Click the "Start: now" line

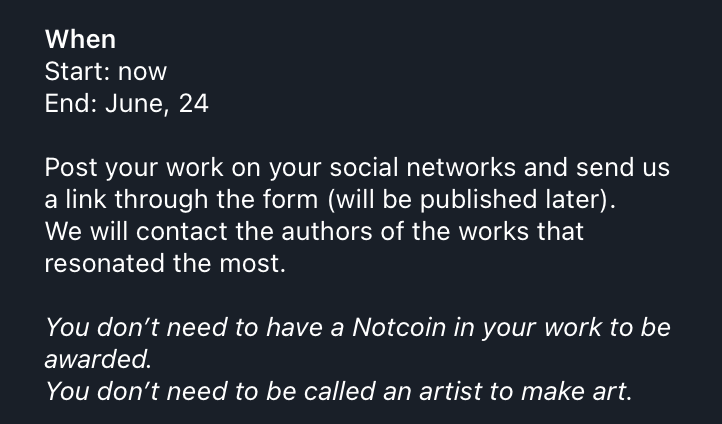[105, 71]
